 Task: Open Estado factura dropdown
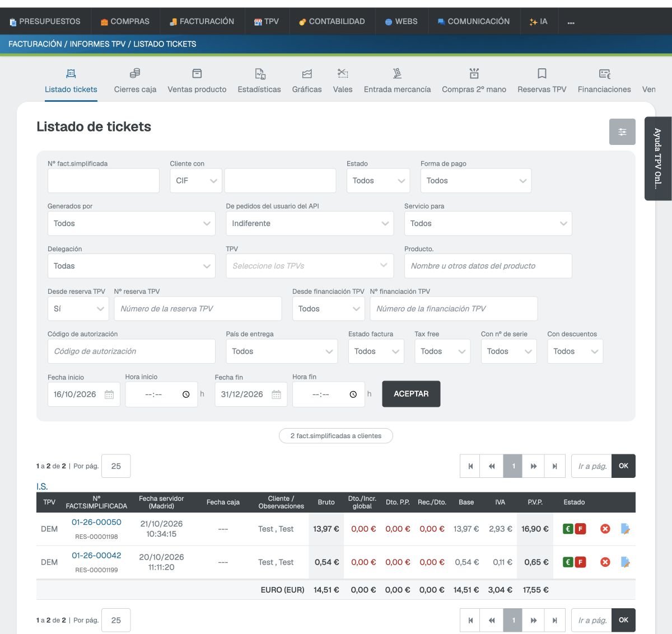coord(376,351)
